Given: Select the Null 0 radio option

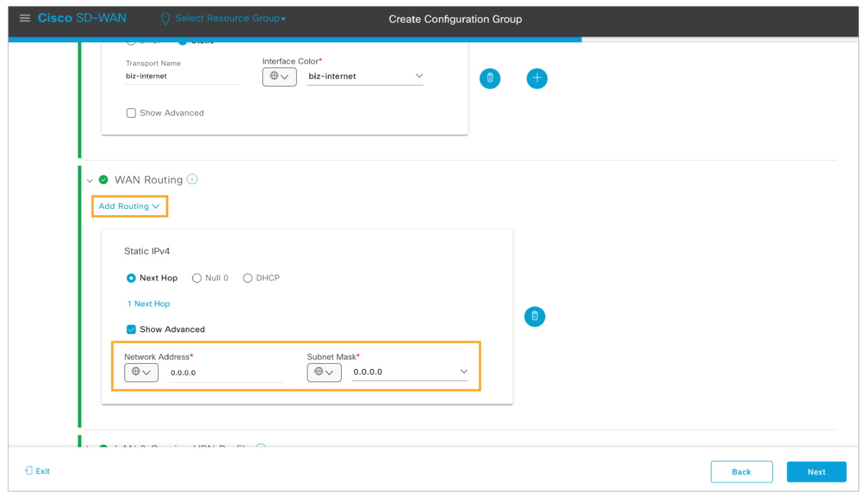Looking at the screenshot, I should (x=197, y=278).
